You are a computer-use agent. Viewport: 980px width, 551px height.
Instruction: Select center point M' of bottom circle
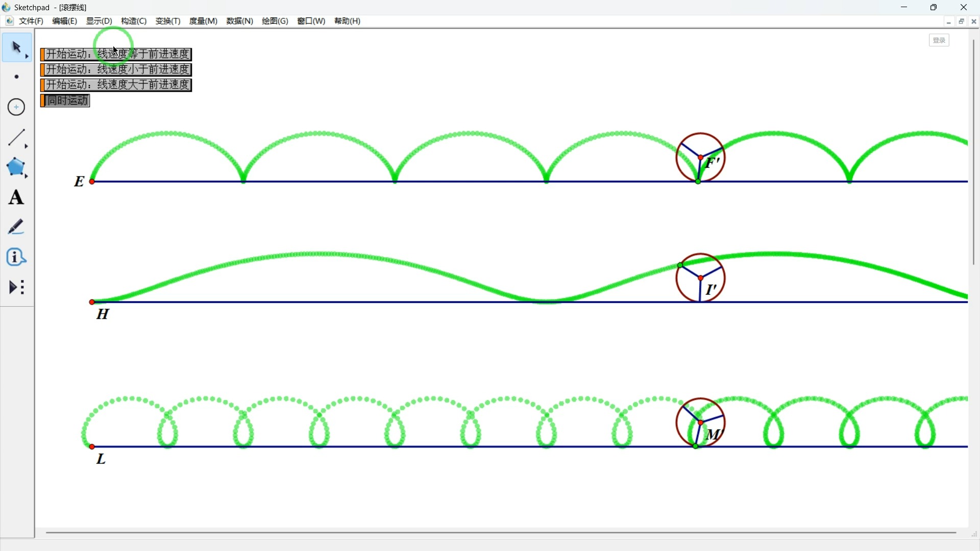point(701,422)
